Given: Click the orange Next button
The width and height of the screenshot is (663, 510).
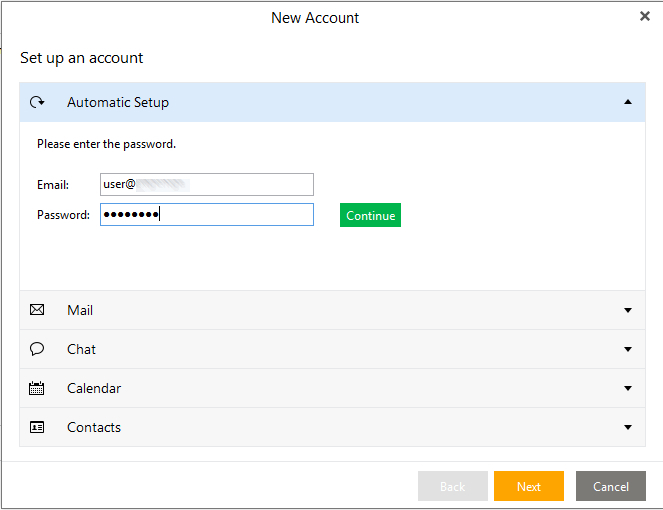Looking at the screenshot, I should [x=528, y=486].
